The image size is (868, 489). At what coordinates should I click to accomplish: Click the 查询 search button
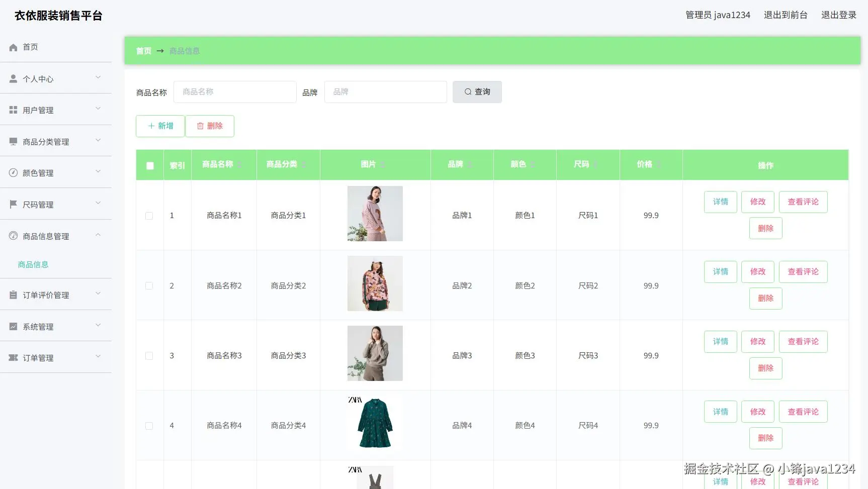coord(477,92)
